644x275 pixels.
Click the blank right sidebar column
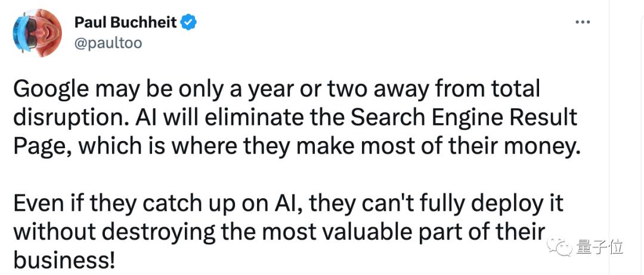tap(626, 137)
